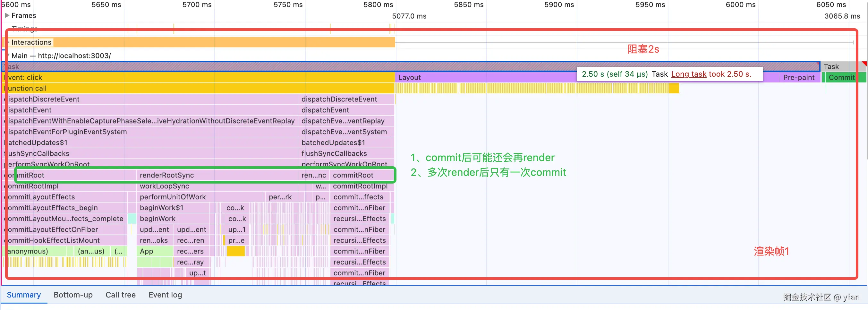Viewport: 868px width, 310px height.
Task: Select the orange Interactions bar
Action: coord(199,42)
